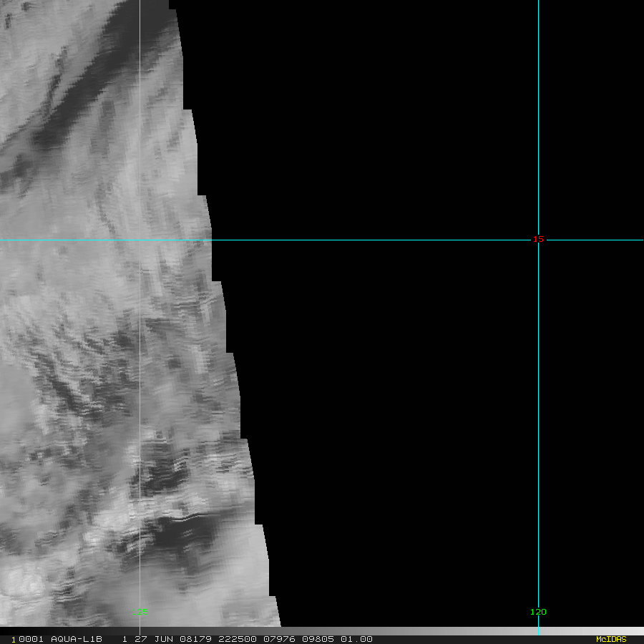The height and width of the screenshot is (644, 644).
Task: Click the 01.00 resolution value
Action: tap(358, 639)
